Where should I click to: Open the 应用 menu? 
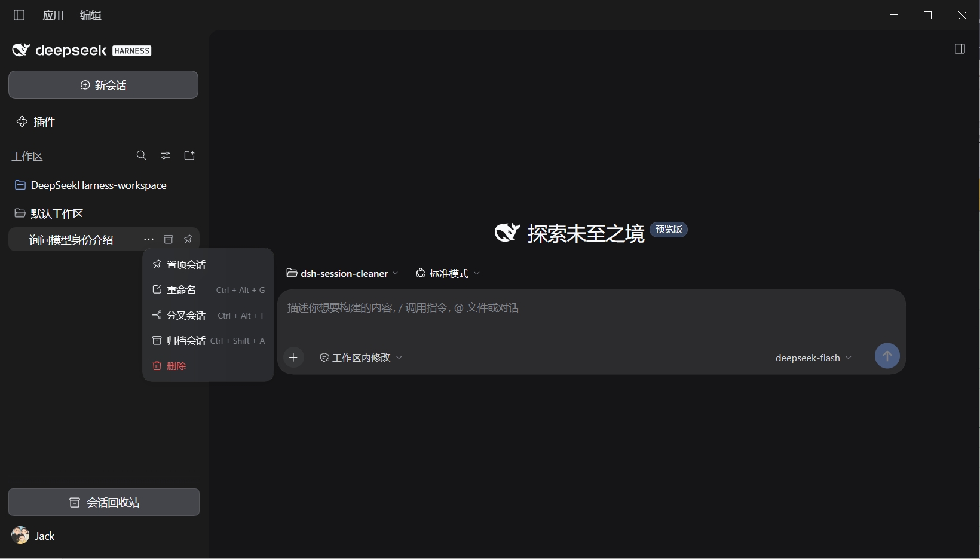point(53,16)
